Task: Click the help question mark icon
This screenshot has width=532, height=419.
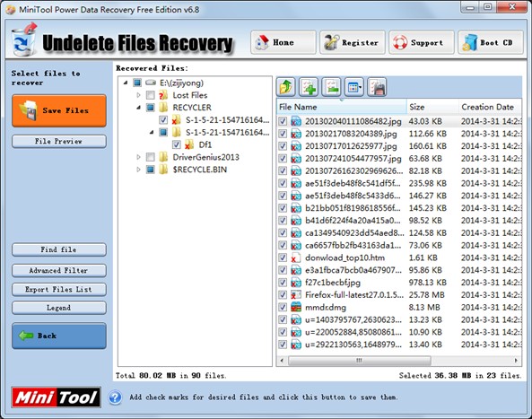Action: click(x=116, y=397)
